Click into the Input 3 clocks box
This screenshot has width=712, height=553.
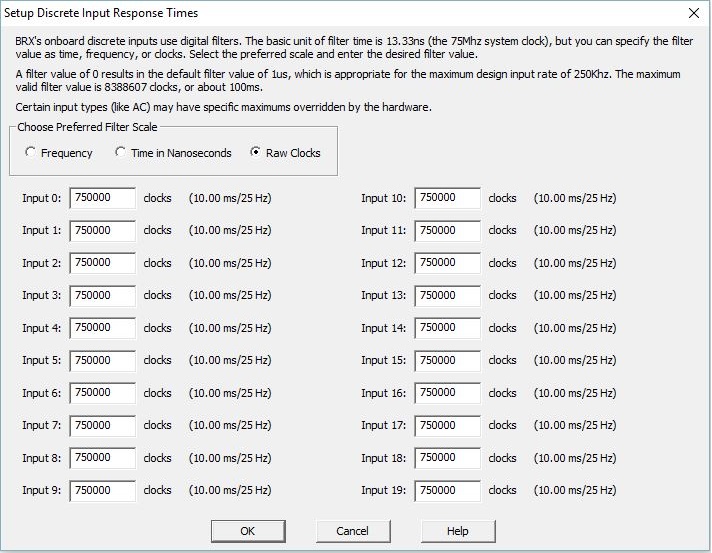pyautogui.click(x=102, y=296)
